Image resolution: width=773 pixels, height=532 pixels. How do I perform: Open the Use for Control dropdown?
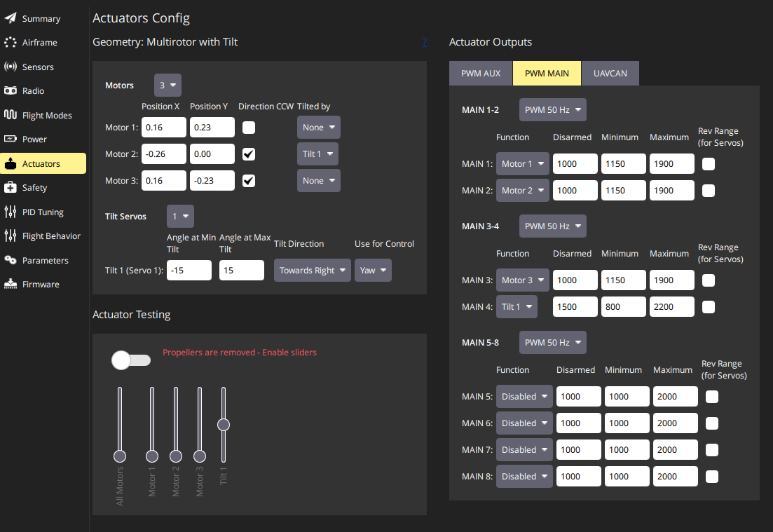click(374, 271)
